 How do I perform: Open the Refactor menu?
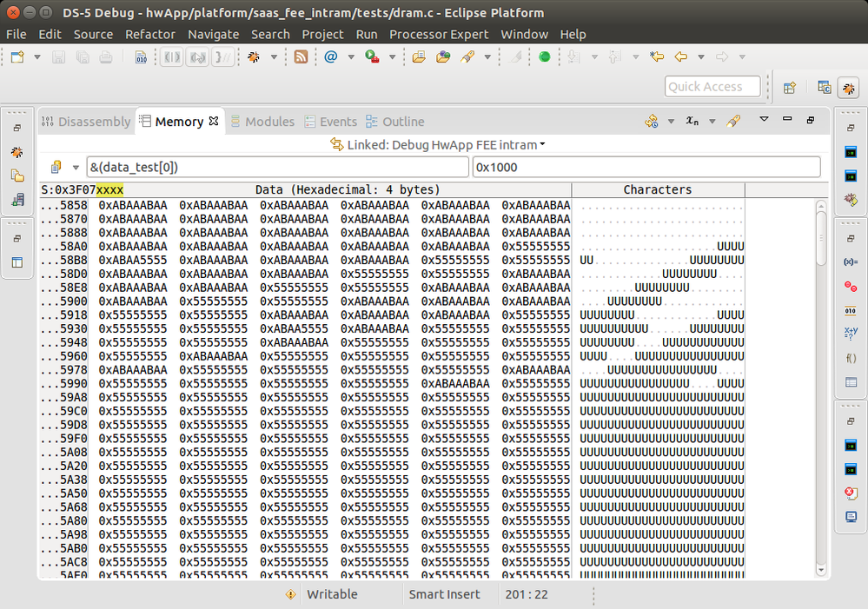click(x=150, y=35)
